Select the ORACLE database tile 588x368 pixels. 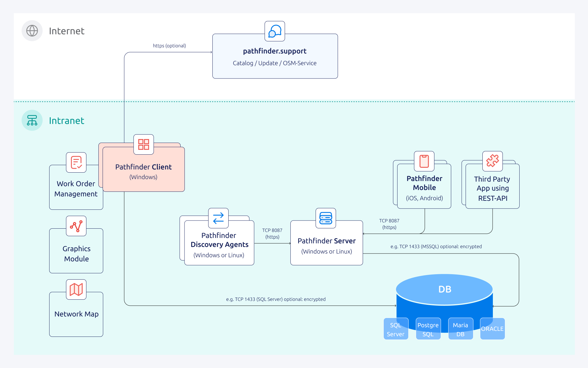pyautogui.click(x=492, y=329)
